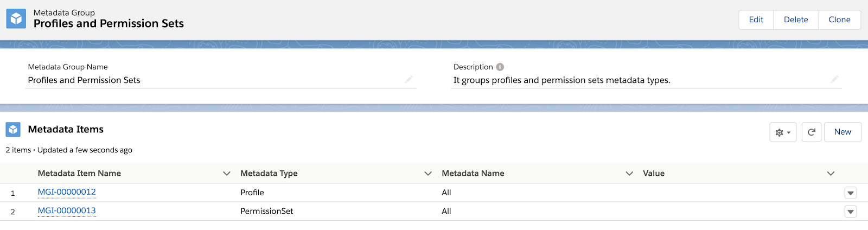Expand Metadata Name column menu
868x230 pixels.
pyautogui.click(x=629, y=174)
